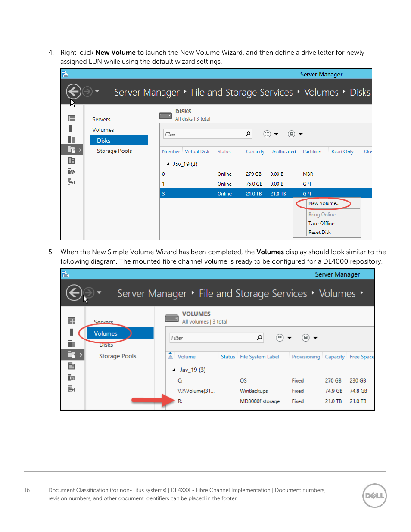Click the File and Storage Services breadcrumb in the Volumes screenshot

(x=253, y=293)
